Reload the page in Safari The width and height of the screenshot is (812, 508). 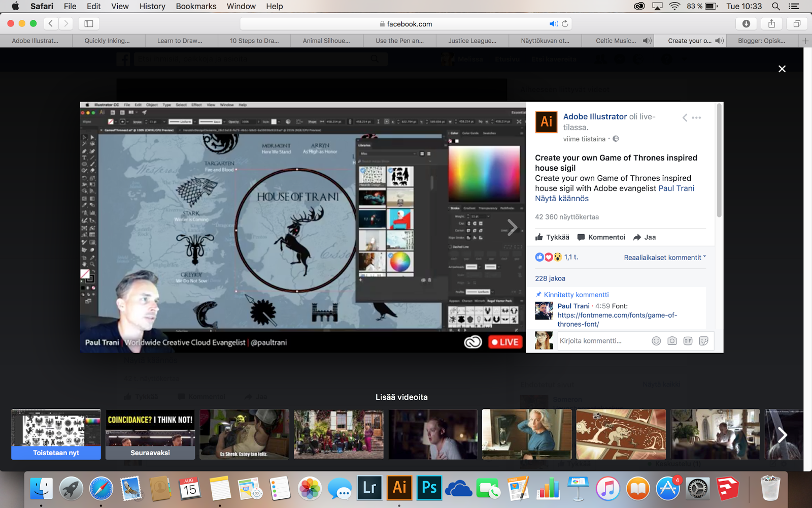(565, 23)
